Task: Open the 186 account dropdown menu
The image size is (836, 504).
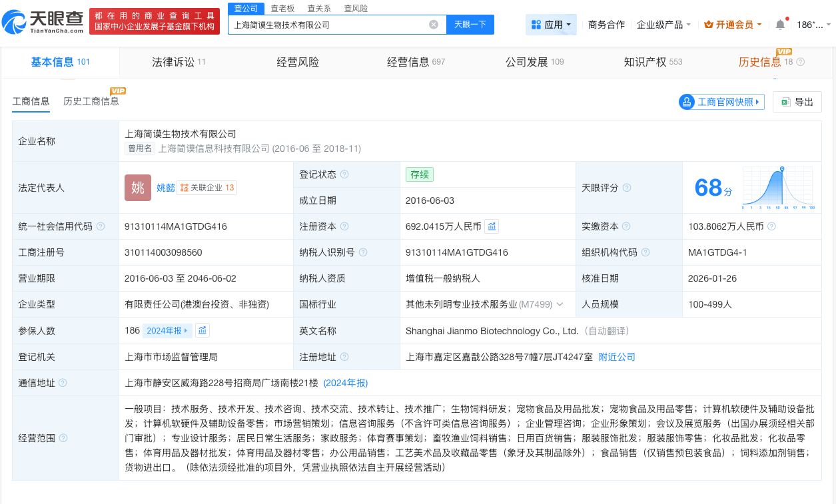Action: pos(813,25)
